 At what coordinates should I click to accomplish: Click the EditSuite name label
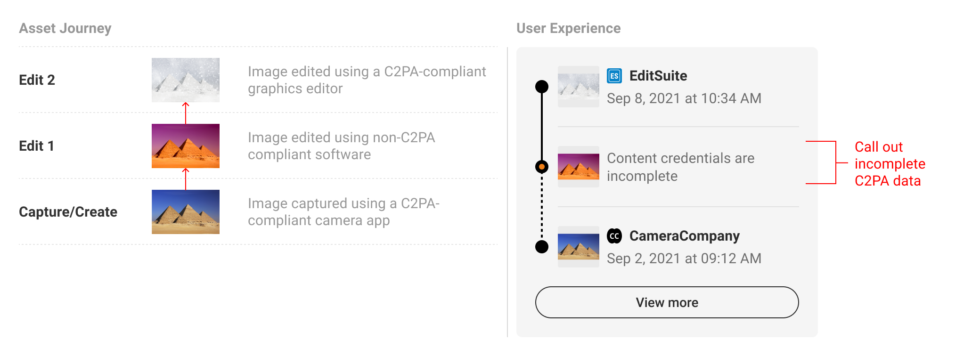click(658, 76)
